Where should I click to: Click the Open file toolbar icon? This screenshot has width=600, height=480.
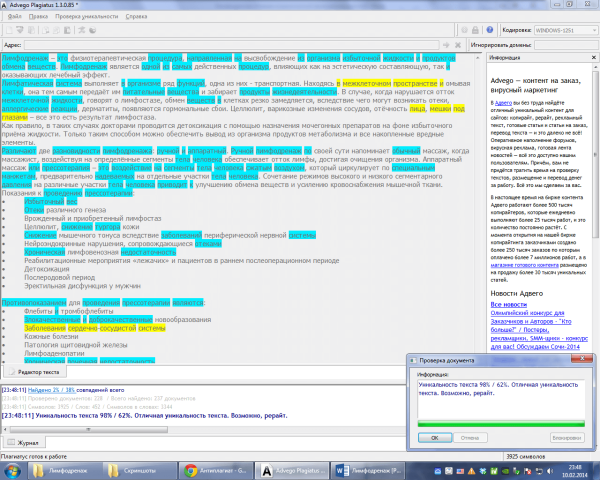(x=20, y=30)
